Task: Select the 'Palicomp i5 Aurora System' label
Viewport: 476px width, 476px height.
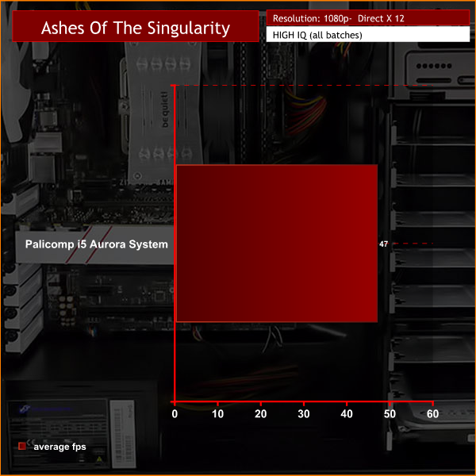Action: tap(97, 244)
